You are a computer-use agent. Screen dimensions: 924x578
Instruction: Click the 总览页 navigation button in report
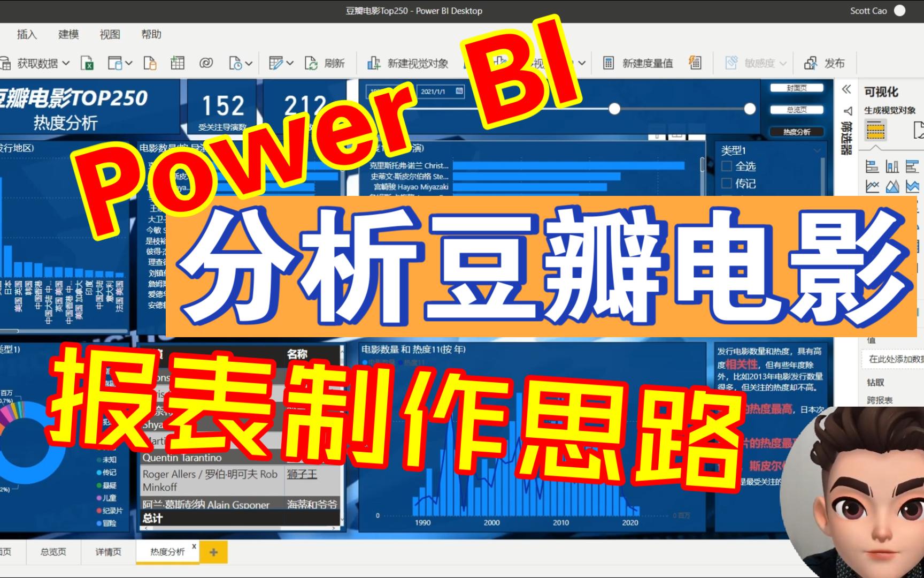point(797,110)
